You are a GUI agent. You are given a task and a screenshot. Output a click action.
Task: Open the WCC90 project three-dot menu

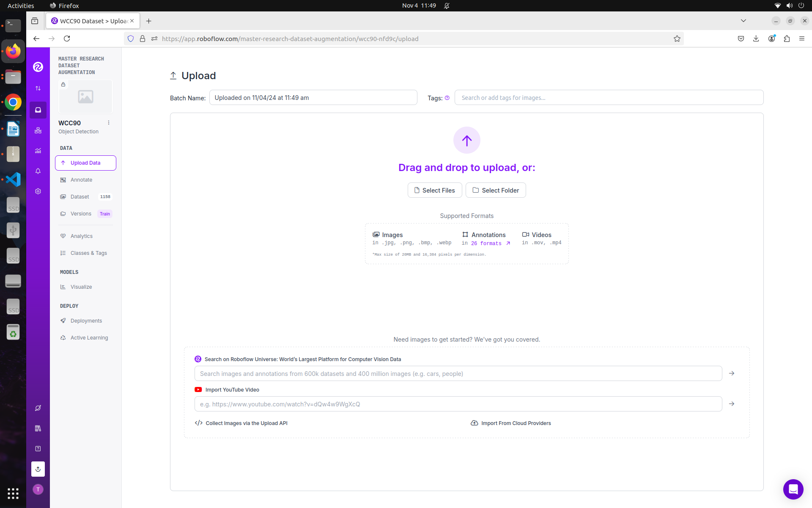109,123
